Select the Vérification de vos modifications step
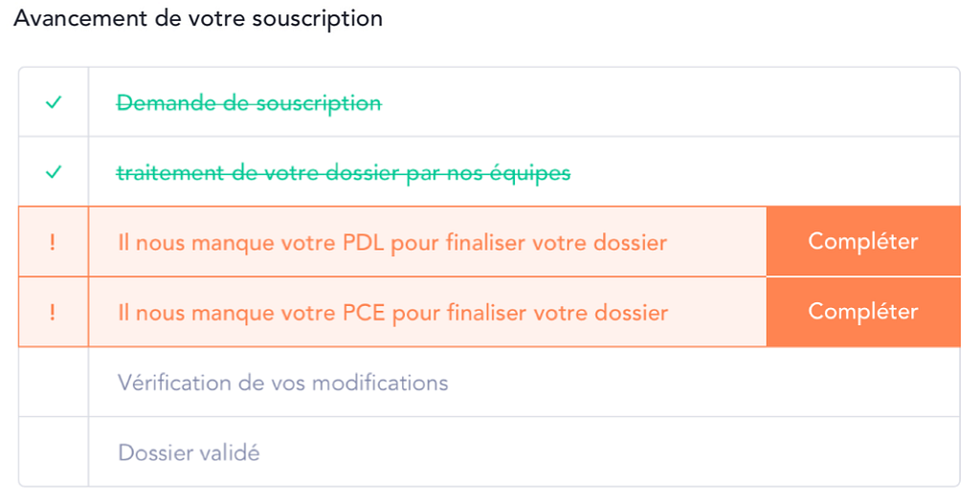This screenshot has width=980, height=504. tap(283, 383)
